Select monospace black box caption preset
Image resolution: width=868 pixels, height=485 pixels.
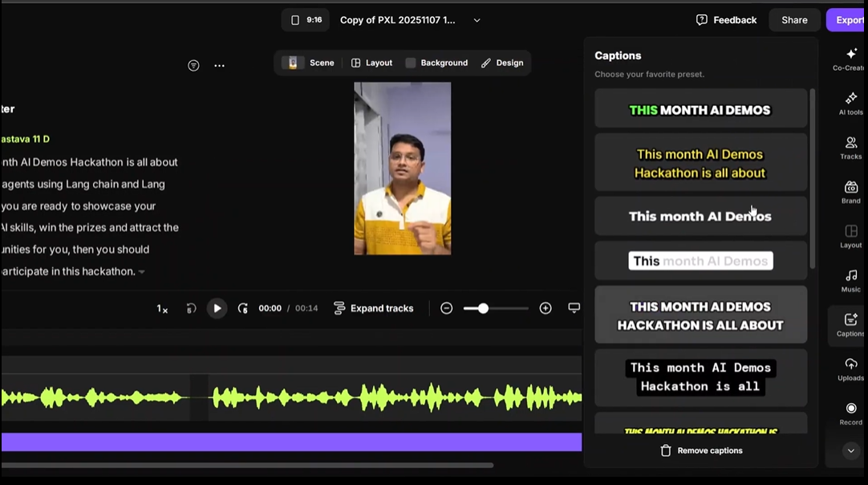(700, 377)
